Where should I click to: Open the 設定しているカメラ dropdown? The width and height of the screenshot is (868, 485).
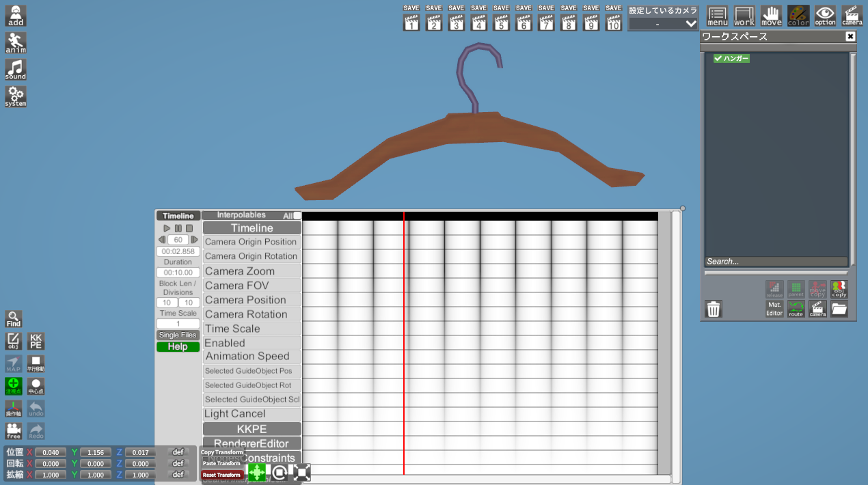tap(664, 24)
